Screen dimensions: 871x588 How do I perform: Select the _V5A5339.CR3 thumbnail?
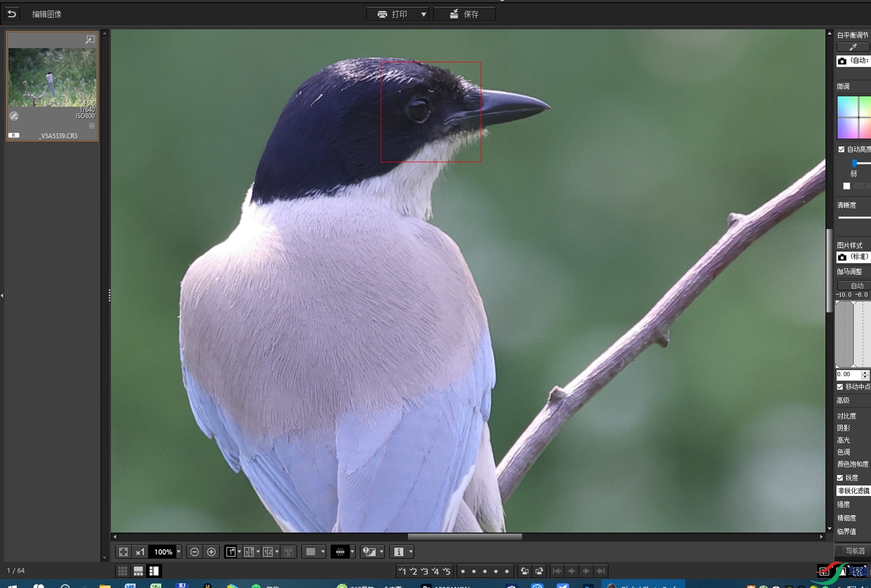[x=52, y=86]
